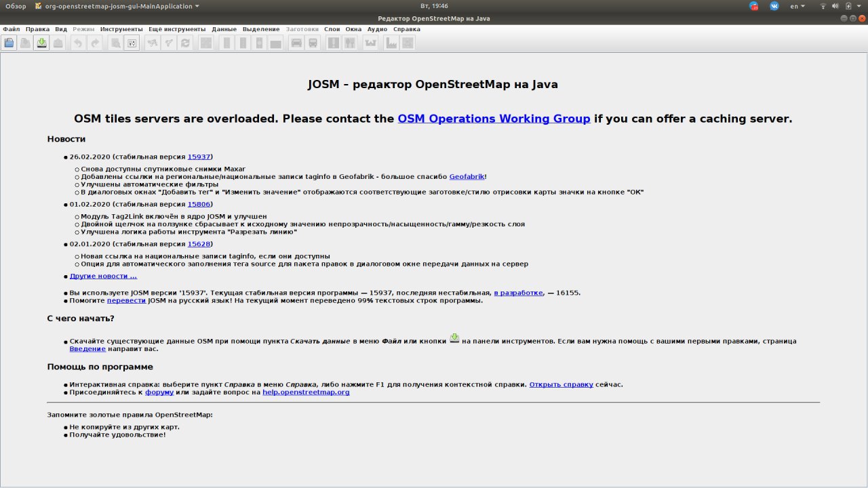Click the text 'Получайте удовольствие!'
Screen dimensions: 868x488
click(117, 434)
